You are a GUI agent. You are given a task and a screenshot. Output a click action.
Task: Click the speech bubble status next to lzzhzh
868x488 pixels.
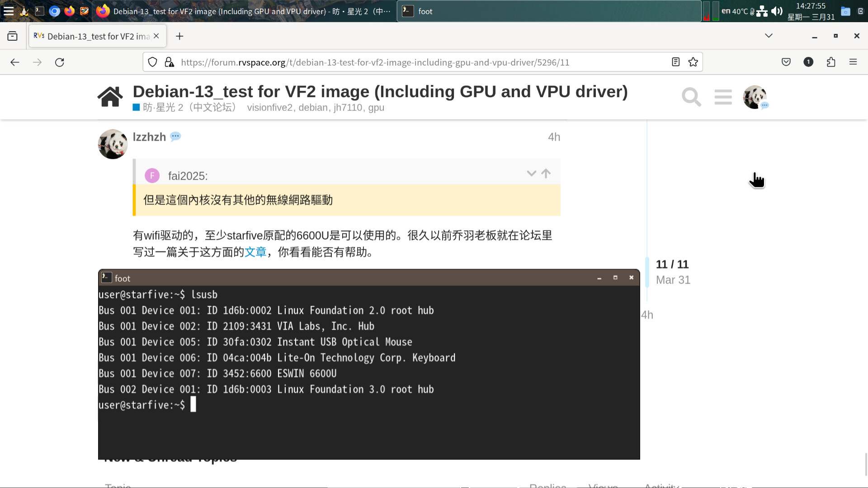pos(175,136)
